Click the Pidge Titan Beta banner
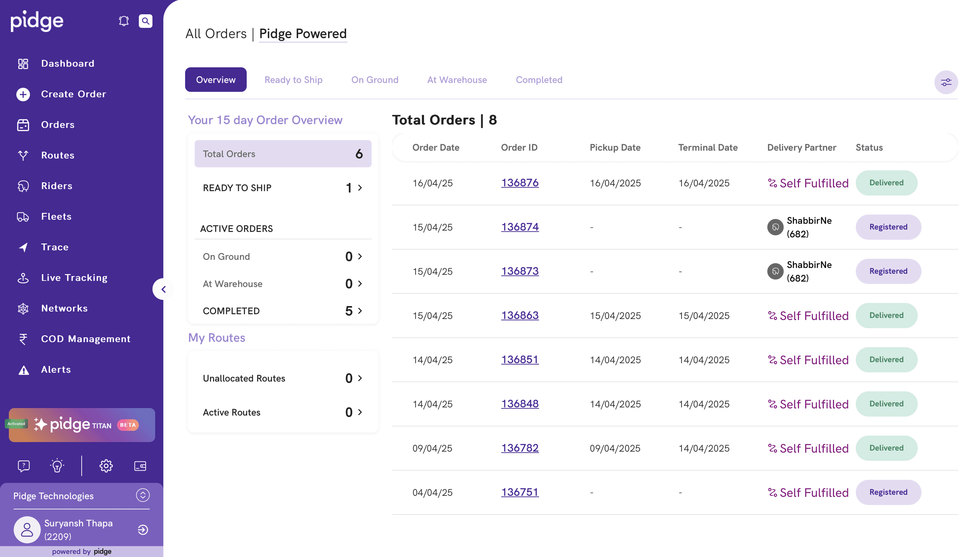 (82, 425)
